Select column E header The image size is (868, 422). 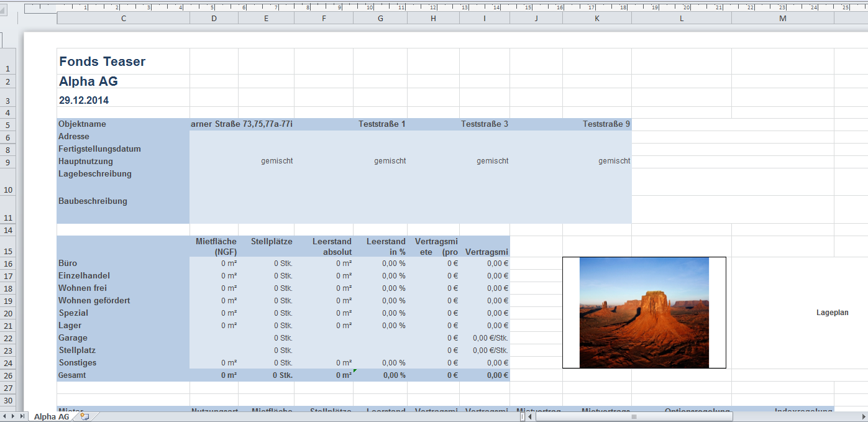pyautogui.click(x=267, y=19)
